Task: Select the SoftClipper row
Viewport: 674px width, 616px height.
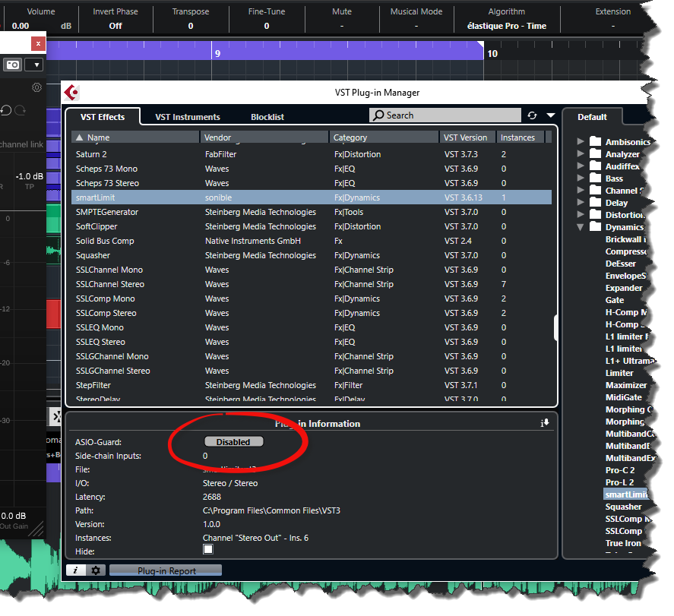Action: [312, 226]
